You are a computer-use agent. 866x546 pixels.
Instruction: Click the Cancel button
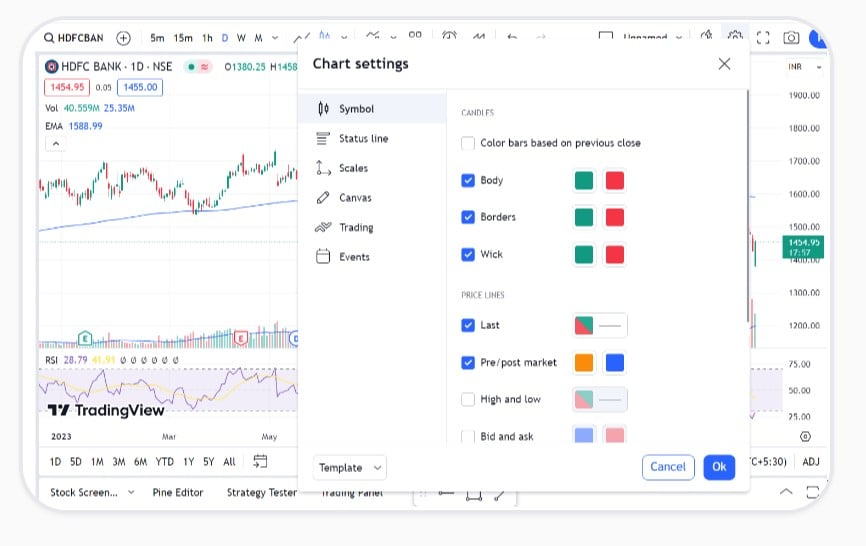point(668,467)
